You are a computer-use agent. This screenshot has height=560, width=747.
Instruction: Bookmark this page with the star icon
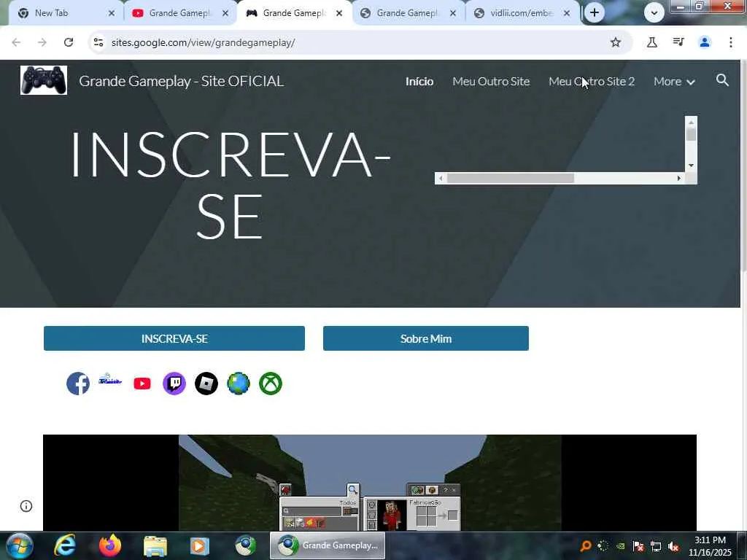point(616,42)
